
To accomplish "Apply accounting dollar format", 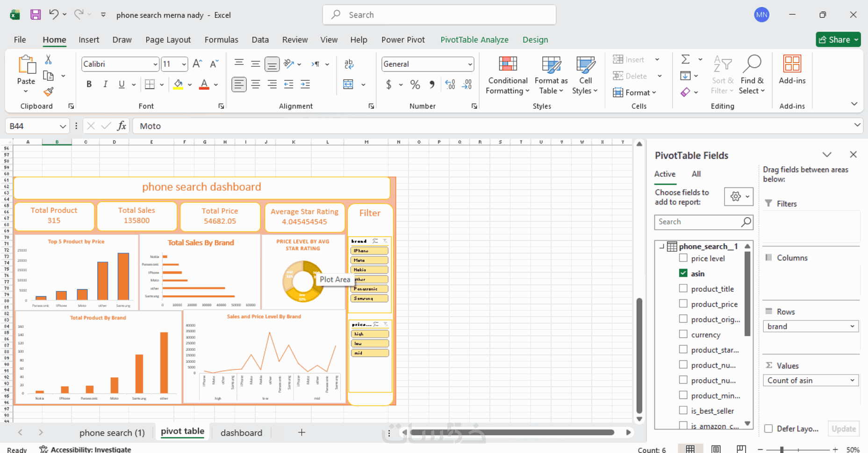I will pos(388,85).
